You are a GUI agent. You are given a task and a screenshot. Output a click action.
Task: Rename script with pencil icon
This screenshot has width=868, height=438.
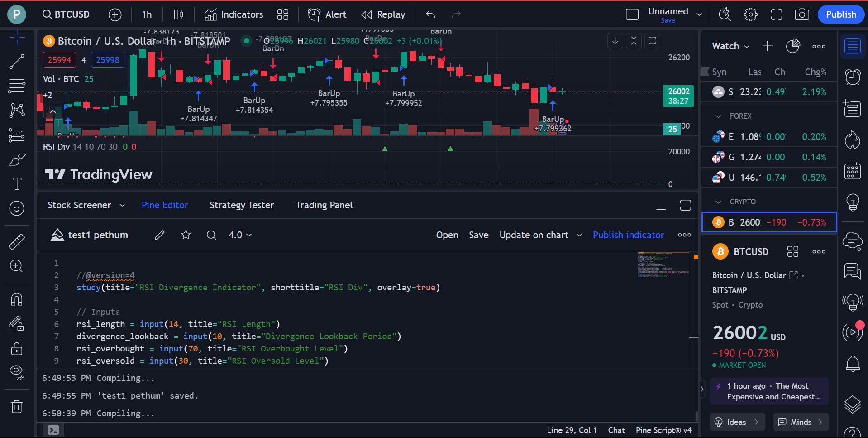pos(160,235)
